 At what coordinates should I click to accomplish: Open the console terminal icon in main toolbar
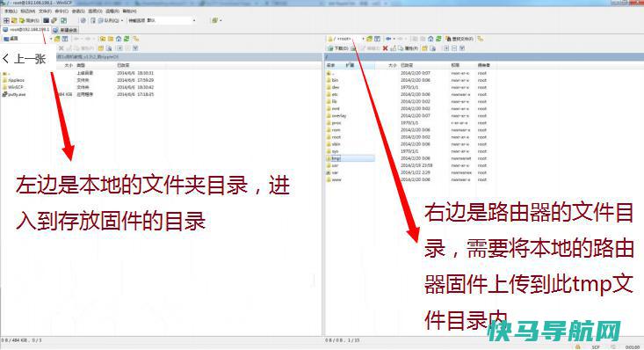[x=46, y=20]
